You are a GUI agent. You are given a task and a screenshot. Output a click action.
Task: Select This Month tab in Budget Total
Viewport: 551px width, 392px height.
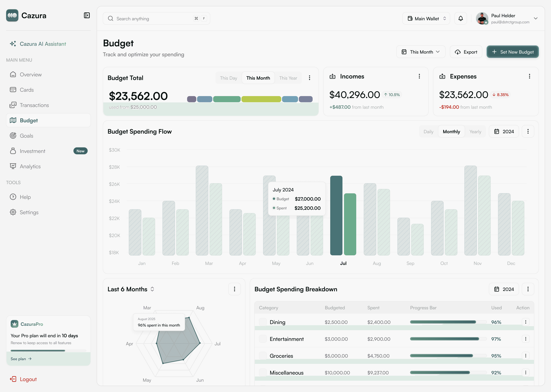pos(258,78)
